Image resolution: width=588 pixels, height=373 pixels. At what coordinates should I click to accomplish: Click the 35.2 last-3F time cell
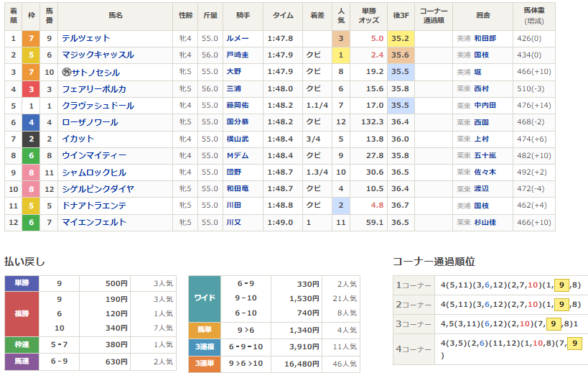401,38
